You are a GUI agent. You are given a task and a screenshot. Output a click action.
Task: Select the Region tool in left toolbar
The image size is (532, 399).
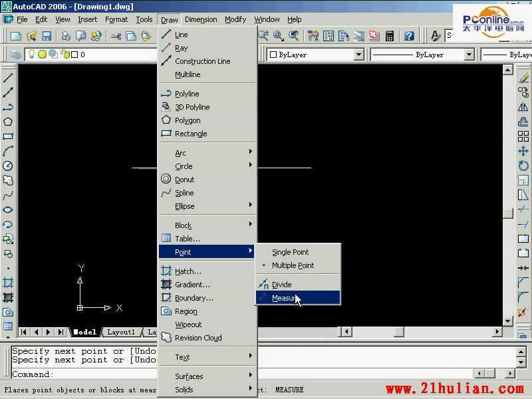(8, 312)
